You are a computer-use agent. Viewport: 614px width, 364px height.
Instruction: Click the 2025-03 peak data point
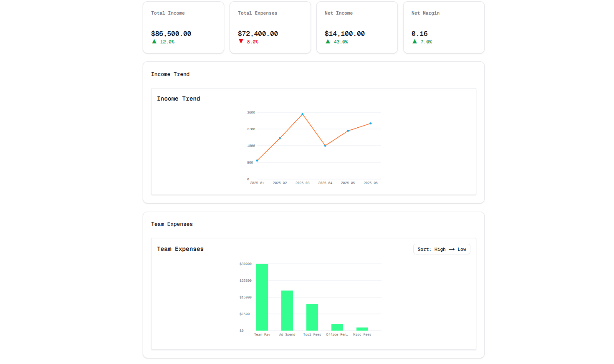(303, 114)
